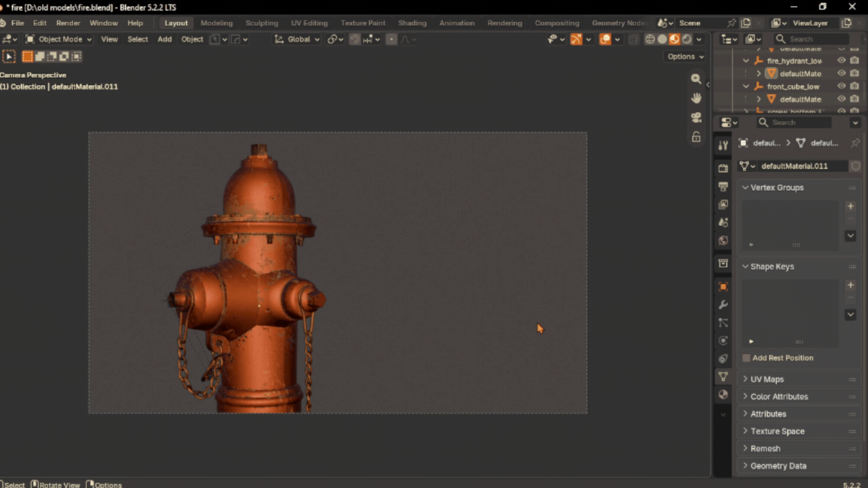Viewport: 868px width, 488px height.
Task: Toggle fake user shield for defaultMaterial.011
Action: (856, 166)
